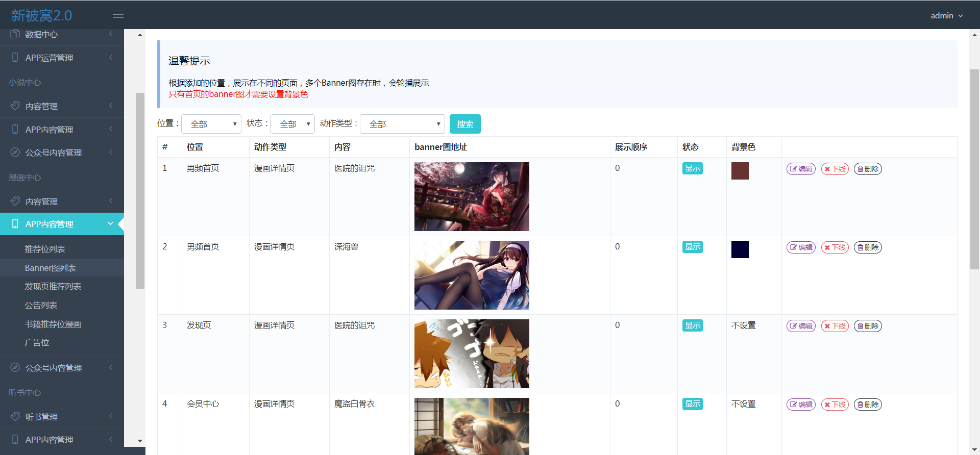Click the tag icon of 漫画中心 内容管理

[x=15, y=201]
